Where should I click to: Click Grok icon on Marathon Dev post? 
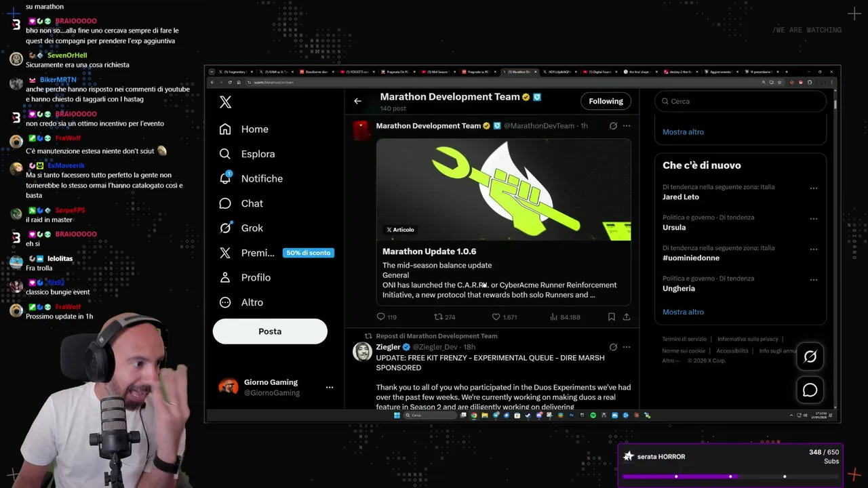613,125
